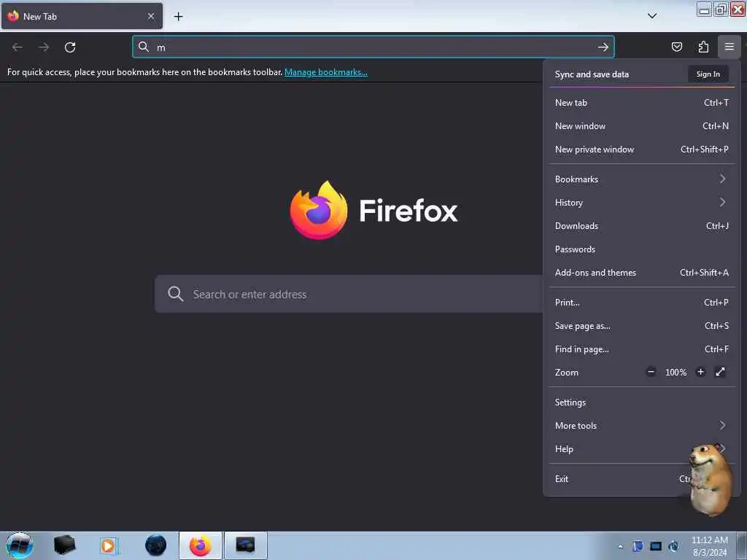Switch to Firefox in the taskbar

coord(201,545)
